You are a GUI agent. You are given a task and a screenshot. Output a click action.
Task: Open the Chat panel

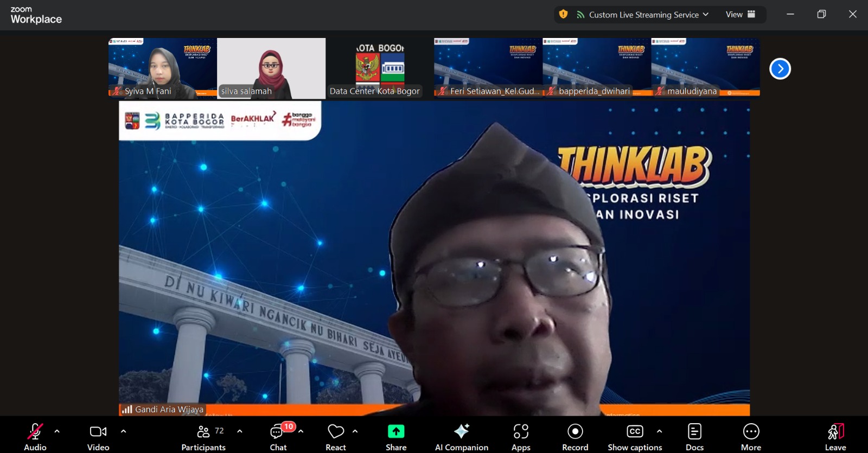pyautogui.click(x=278, y=432)
